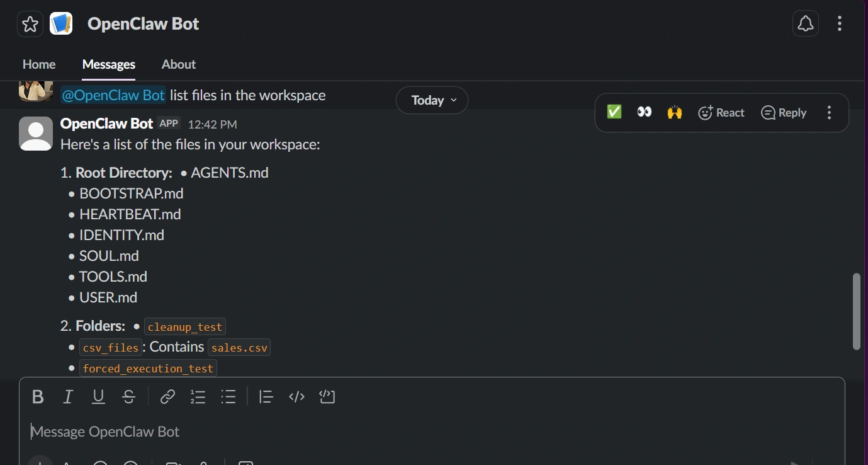Viewport: 868px width, 465px height.
Task: Toggle underline formatting
Action: 98,396
